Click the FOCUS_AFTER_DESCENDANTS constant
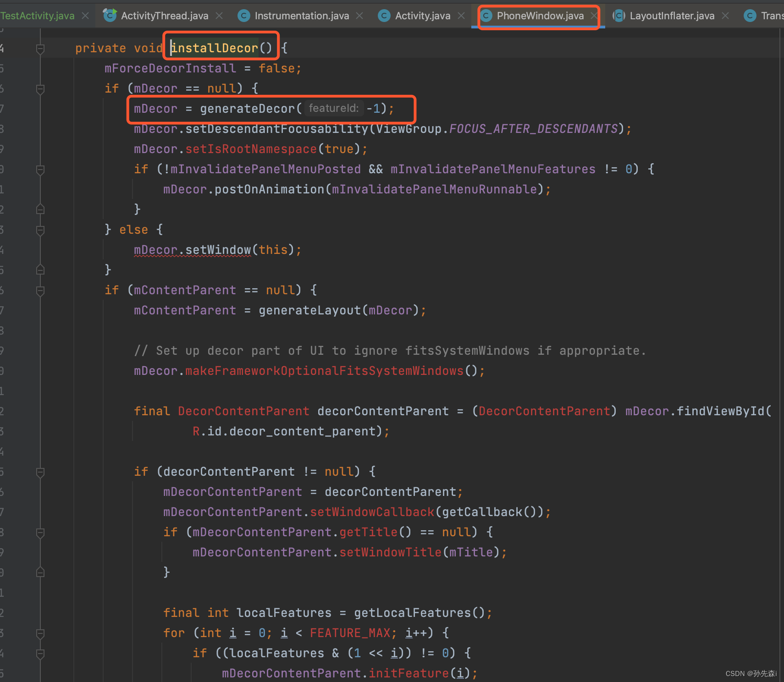This screenshot has width=784, height=682. (534, 129)
